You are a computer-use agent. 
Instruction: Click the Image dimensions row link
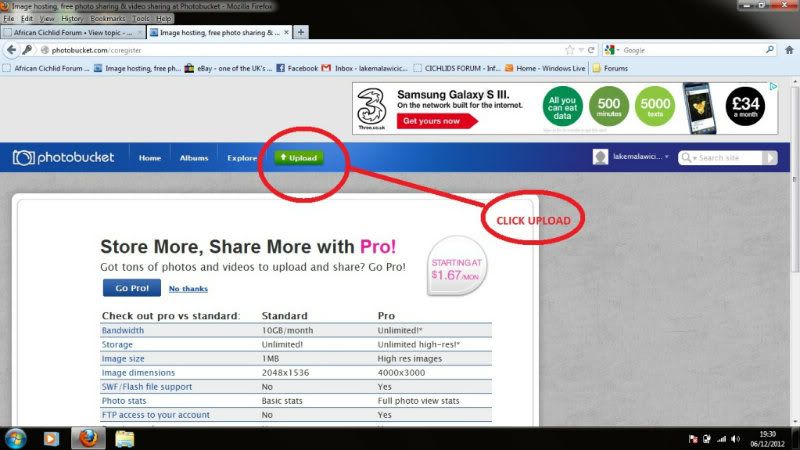coord(138,373)
